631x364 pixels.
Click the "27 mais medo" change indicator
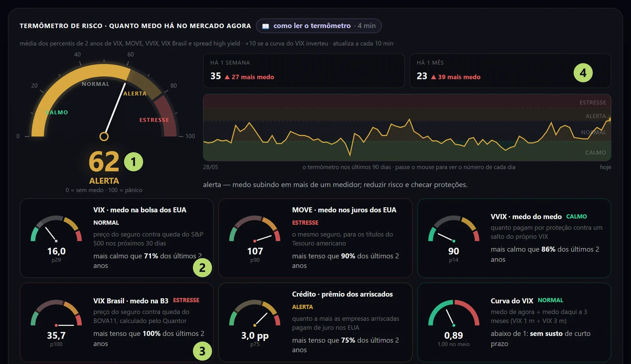tap(249, 77)
